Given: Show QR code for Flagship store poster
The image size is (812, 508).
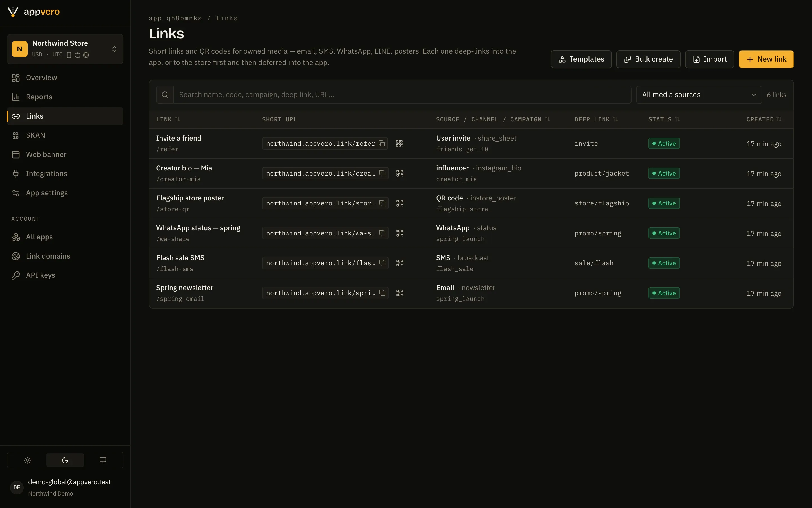Looking at the screenshot, I should (400, 203).
